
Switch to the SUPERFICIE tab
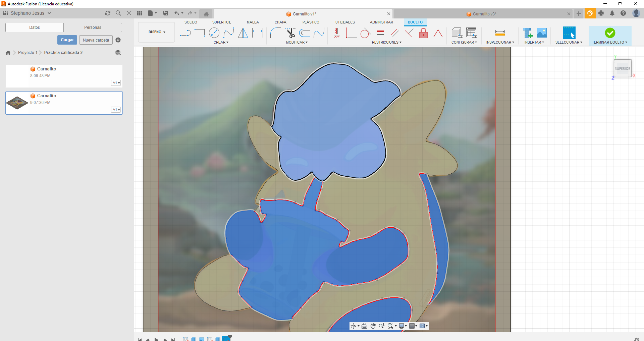222,22
